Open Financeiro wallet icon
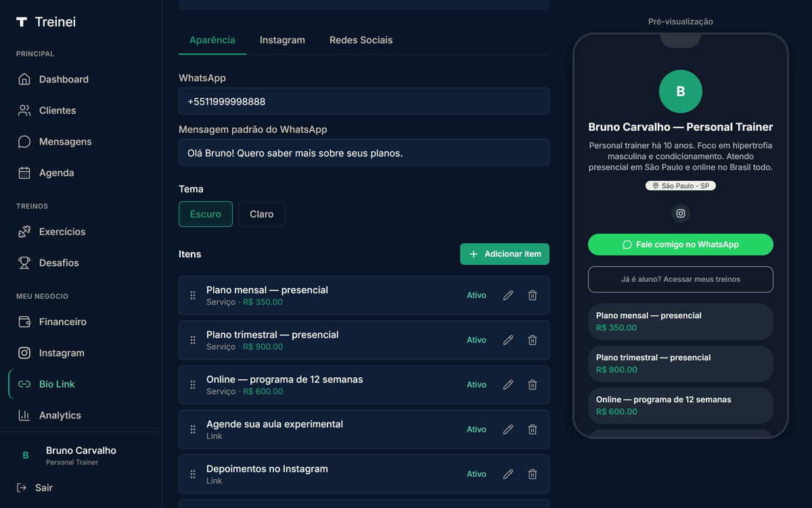Image resolution: width=812 pixels, height=508 pixels. tap(24, 322)
